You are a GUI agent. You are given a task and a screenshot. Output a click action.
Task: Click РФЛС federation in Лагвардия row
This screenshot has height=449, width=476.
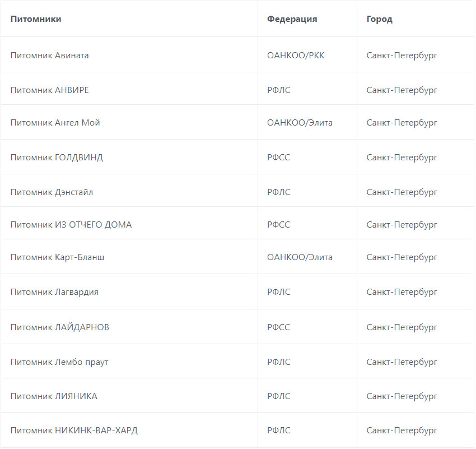click(x=278, y=292)
